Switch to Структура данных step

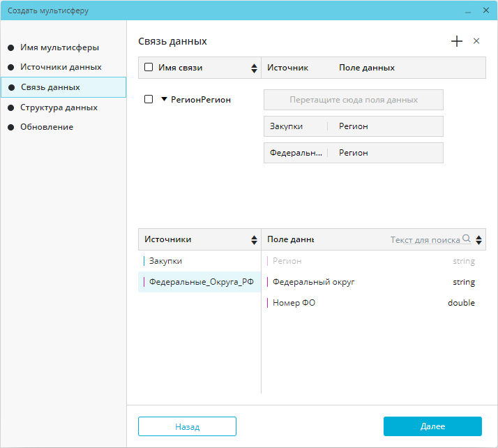click(x=59, y=107)
